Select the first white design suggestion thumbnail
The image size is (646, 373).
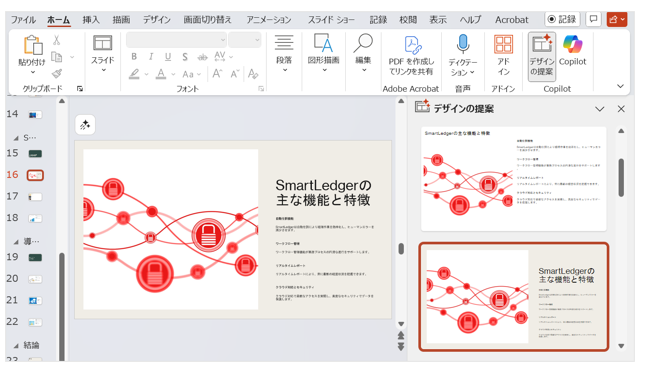click(x=513, y=179)
